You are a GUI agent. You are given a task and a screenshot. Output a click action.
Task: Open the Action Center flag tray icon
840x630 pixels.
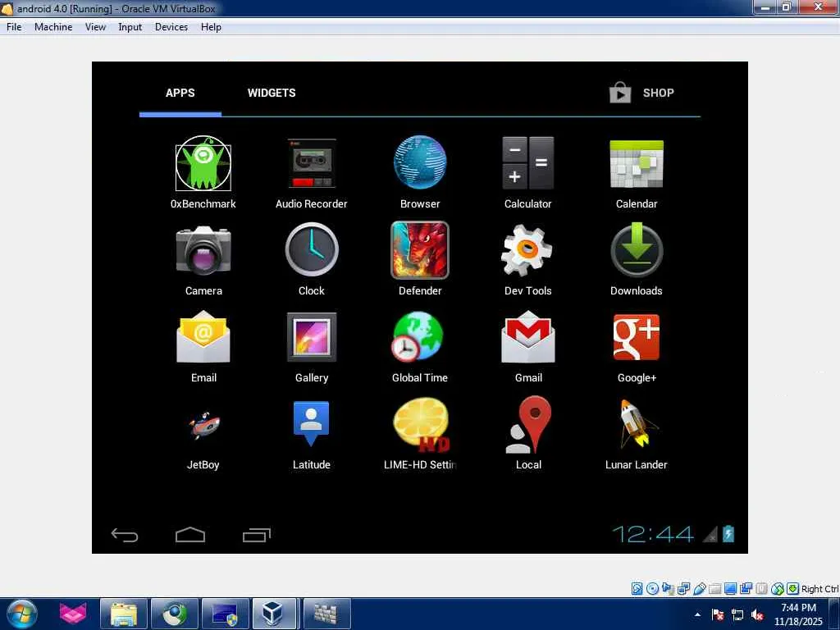click(718, 615)
